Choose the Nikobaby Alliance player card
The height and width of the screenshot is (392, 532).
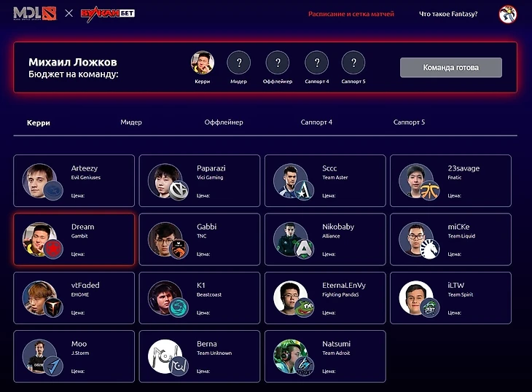click(325, 240)
